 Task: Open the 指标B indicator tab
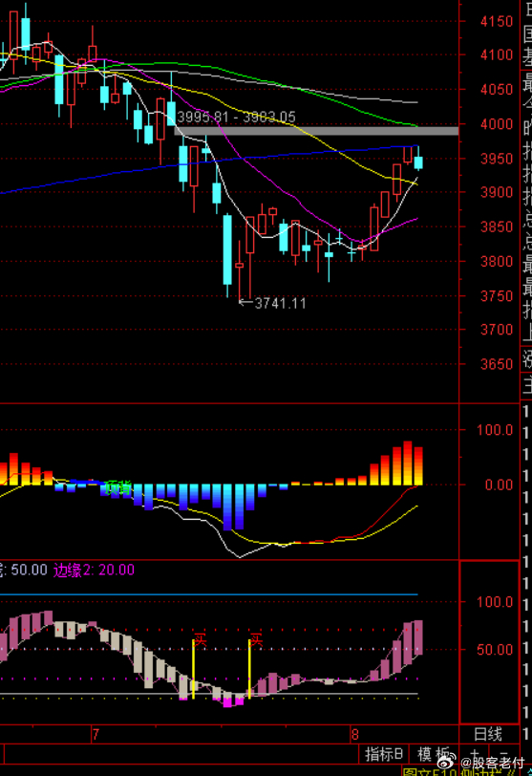[384, 755]
